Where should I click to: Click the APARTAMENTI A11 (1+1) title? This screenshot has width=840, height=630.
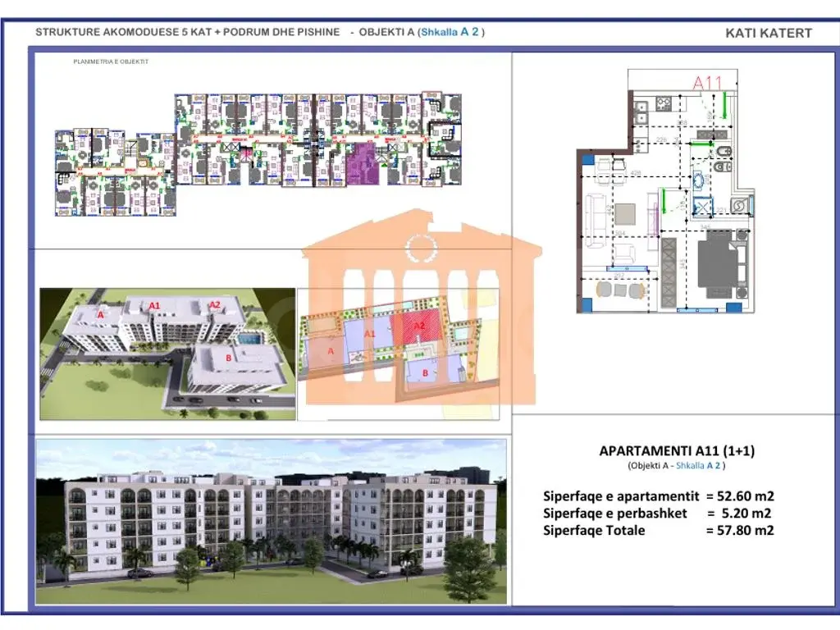[x=677, y=451]
